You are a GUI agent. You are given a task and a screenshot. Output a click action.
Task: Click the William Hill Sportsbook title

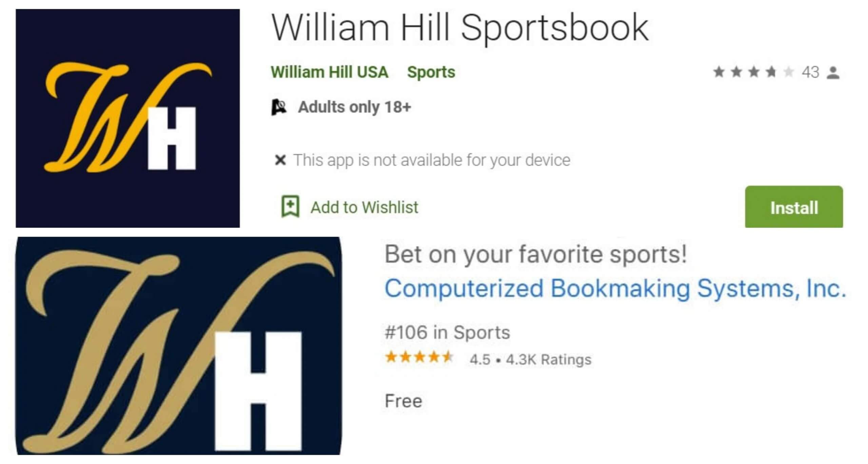pyautogui.click(x=460, y=28)
